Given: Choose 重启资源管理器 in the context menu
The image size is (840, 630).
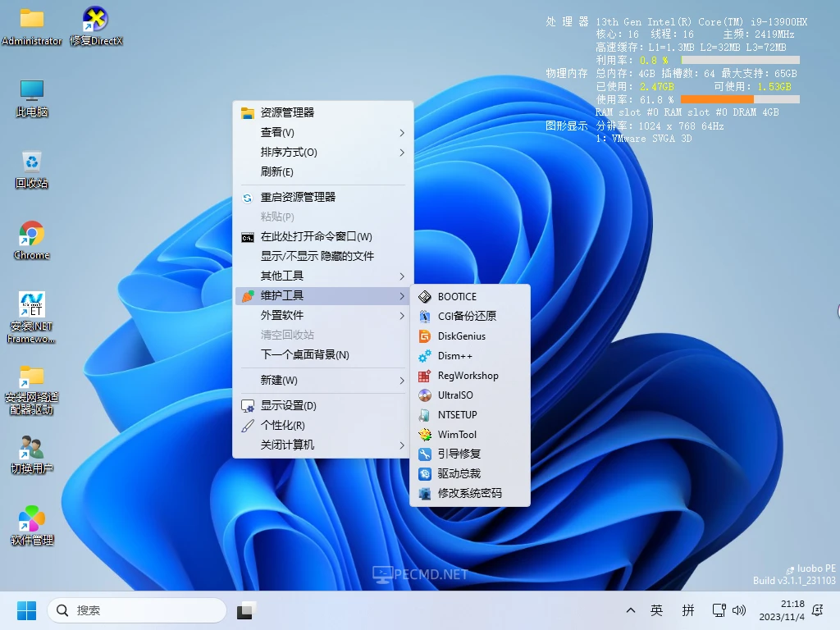Looking at the screenshot, I should coord(323,197).
